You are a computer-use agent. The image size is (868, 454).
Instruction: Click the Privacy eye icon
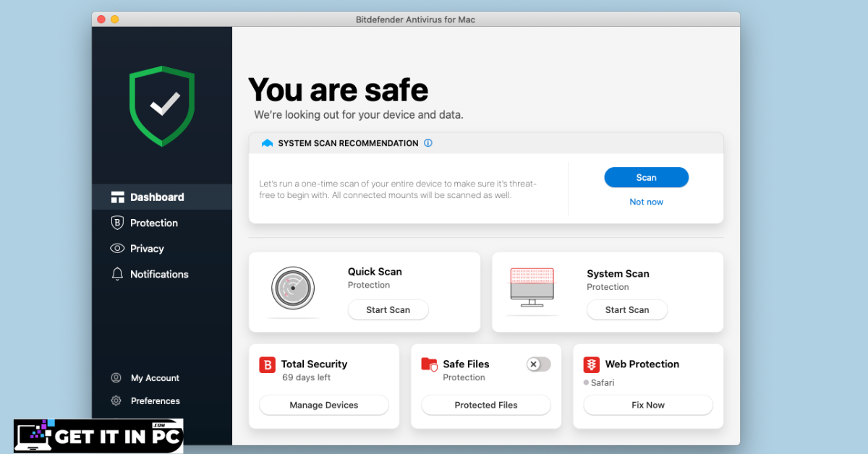pos(117,248)
